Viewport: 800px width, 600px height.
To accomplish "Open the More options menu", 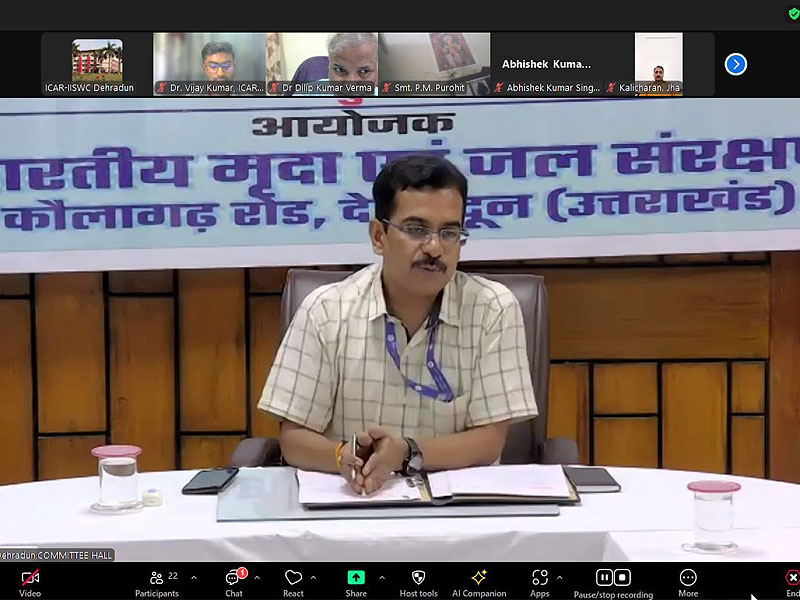I will point(688,578).
